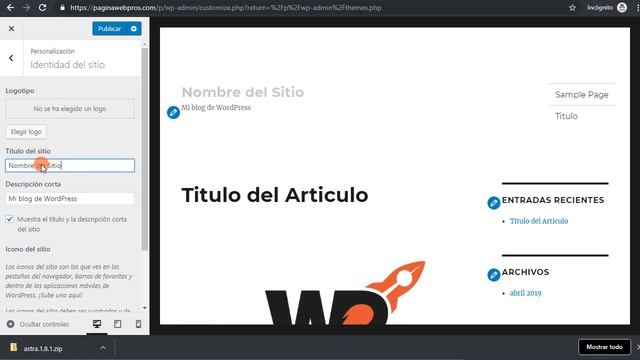Image resolution: width=640 pixels, height=360 pixels.
Task: Click the Publicar button
Action: click(x=109, y=29)
